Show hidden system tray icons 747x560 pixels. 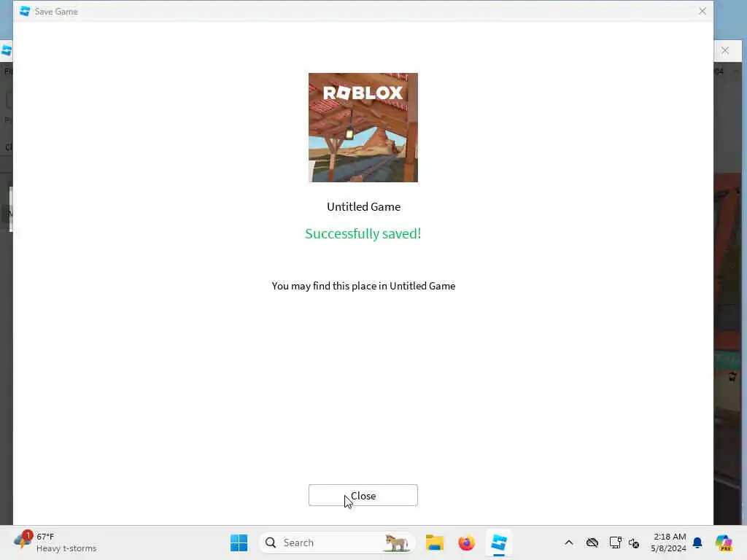click(x=569, y=542)
